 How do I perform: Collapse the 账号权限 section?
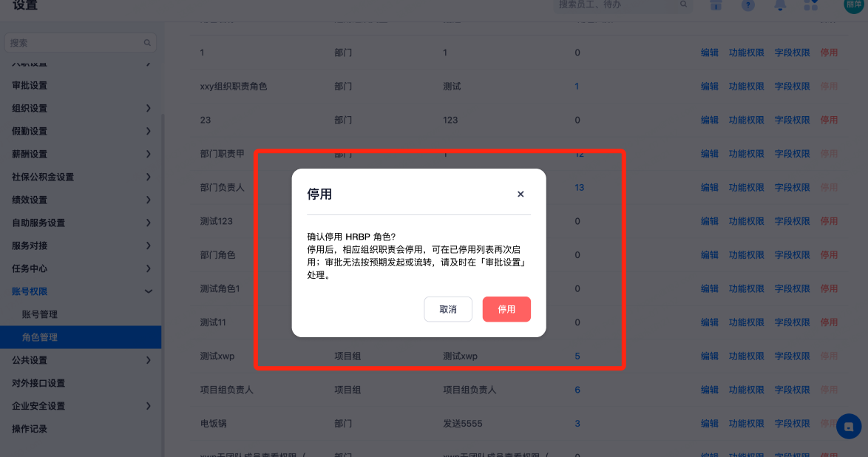tap(81, 291)
